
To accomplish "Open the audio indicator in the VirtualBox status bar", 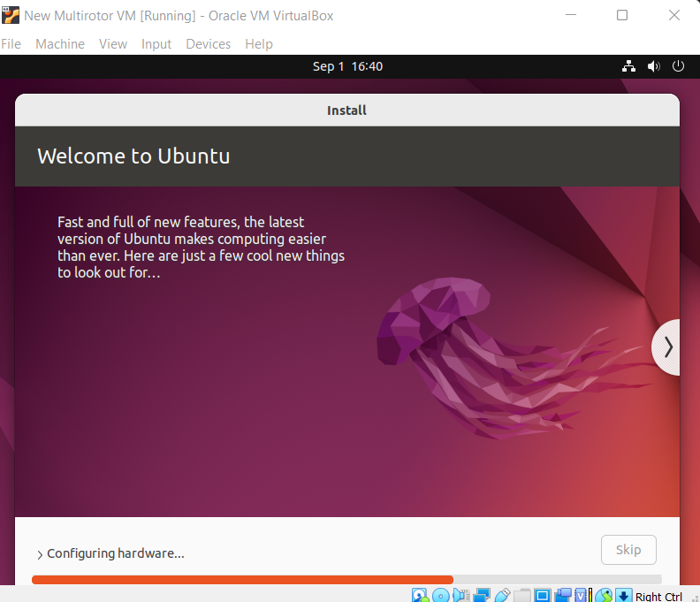I will pyautogui.click(x=460, y=595).
